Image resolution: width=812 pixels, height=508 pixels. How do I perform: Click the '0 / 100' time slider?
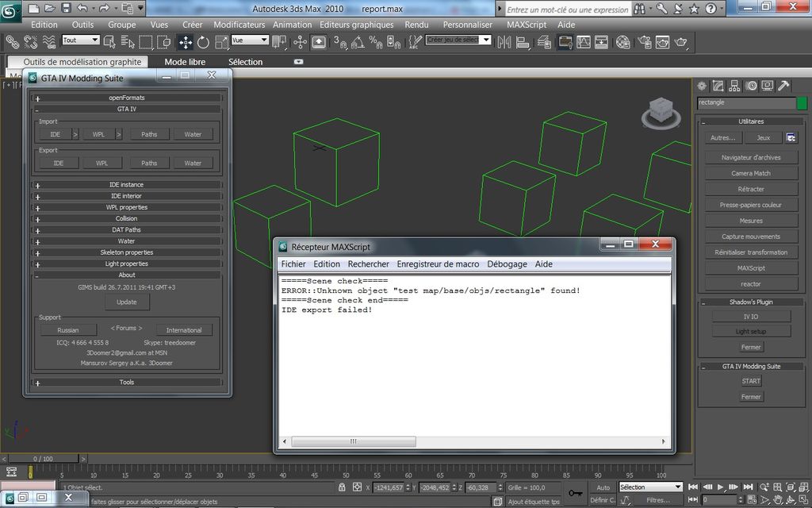(44, 459)
